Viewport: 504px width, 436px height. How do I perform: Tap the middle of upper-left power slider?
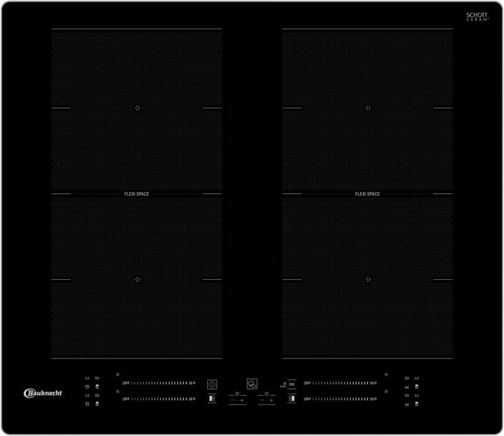159,383
